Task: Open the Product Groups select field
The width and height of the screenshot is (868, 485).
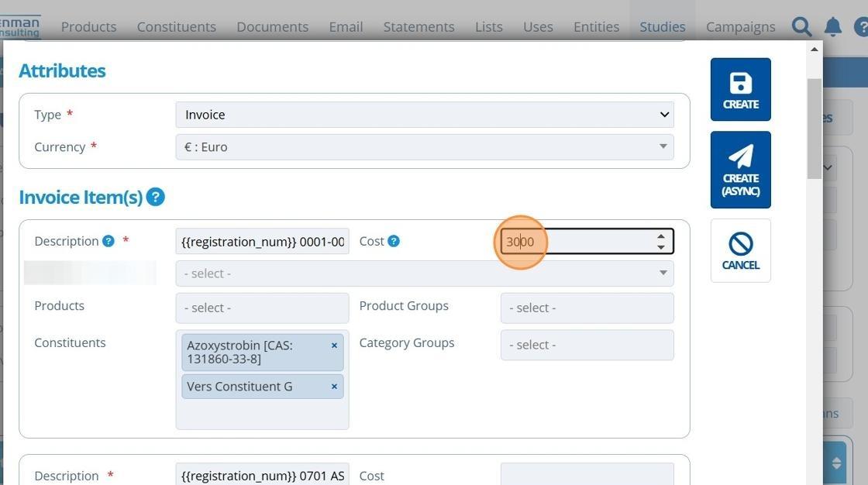Action: tap(587, 308)
